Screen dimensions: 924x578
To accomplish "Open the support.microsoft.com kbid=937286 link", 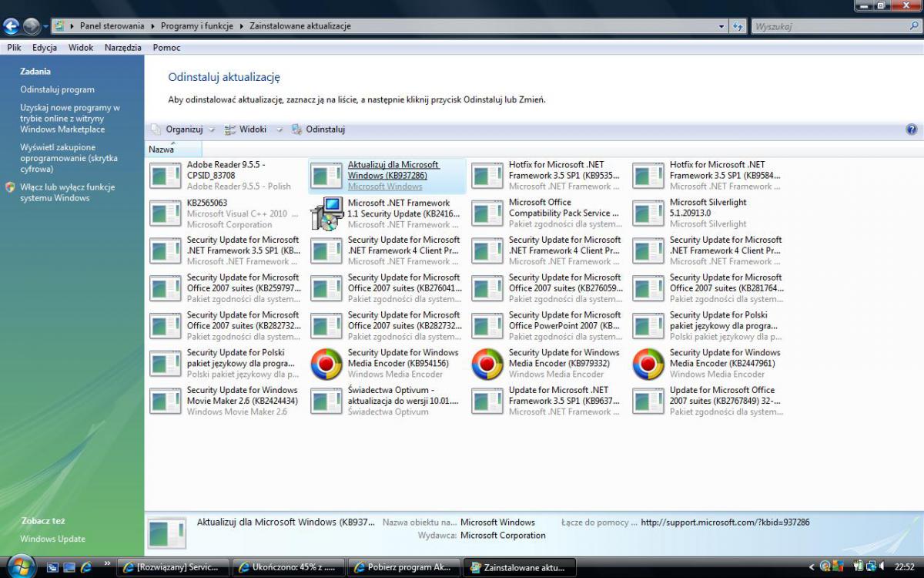I will [725, 522].
